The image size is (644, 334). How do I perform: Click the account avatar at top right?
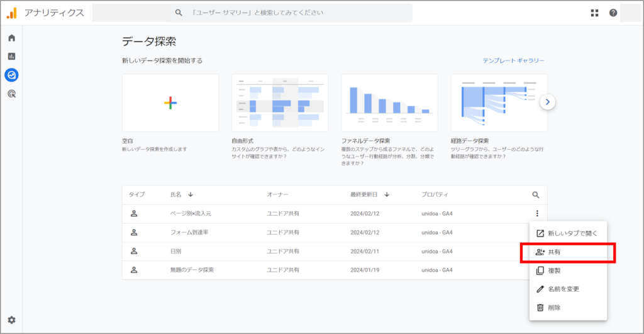(630, 13)
